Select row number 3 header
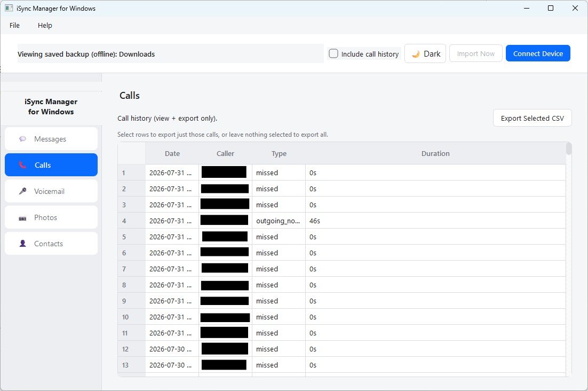588x391 pixels. [132, 205]
